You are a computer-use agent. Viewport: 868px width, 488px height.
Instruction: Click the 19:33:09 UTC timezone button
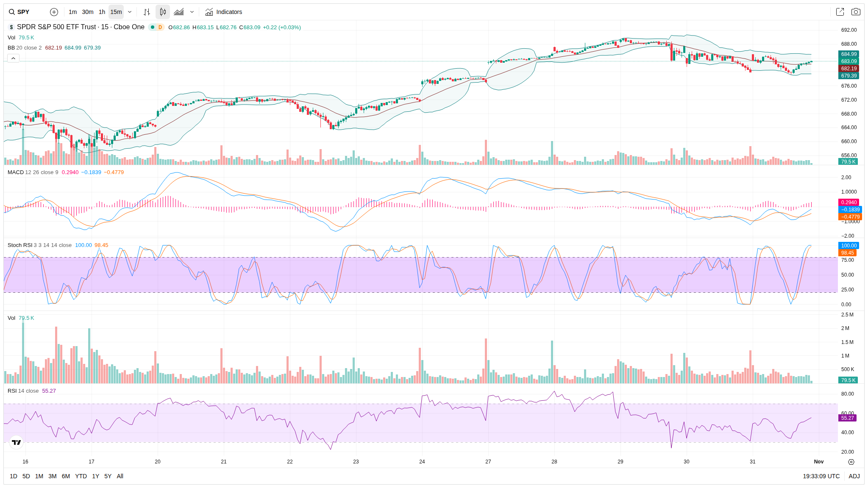click(x=821, y=476)
